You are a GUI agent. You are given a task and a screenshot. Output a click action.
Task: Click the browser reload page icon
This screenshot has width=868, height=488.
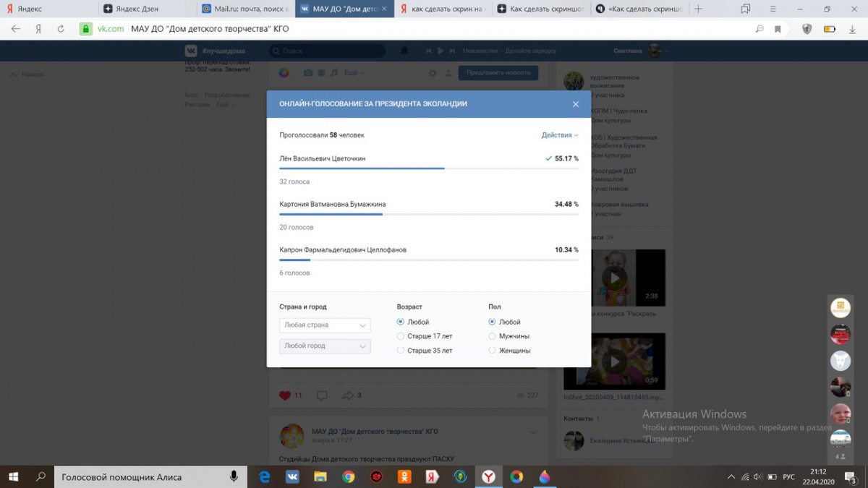tap(61, 29)
